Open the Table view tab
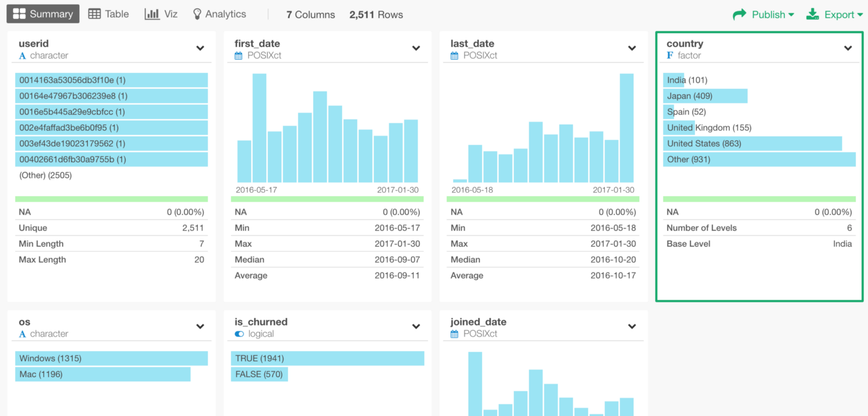Screen dimensions: 868x416 108,14
